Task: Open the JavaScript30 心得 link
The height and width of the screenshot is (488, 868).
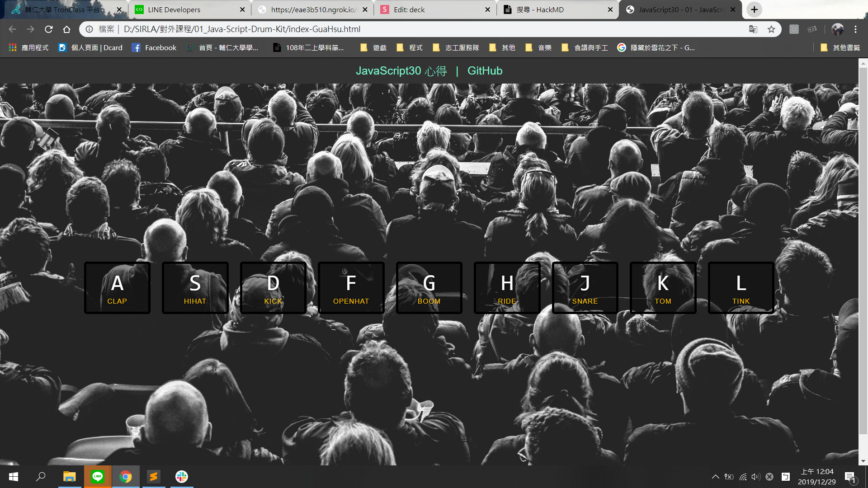Action: 401,71
